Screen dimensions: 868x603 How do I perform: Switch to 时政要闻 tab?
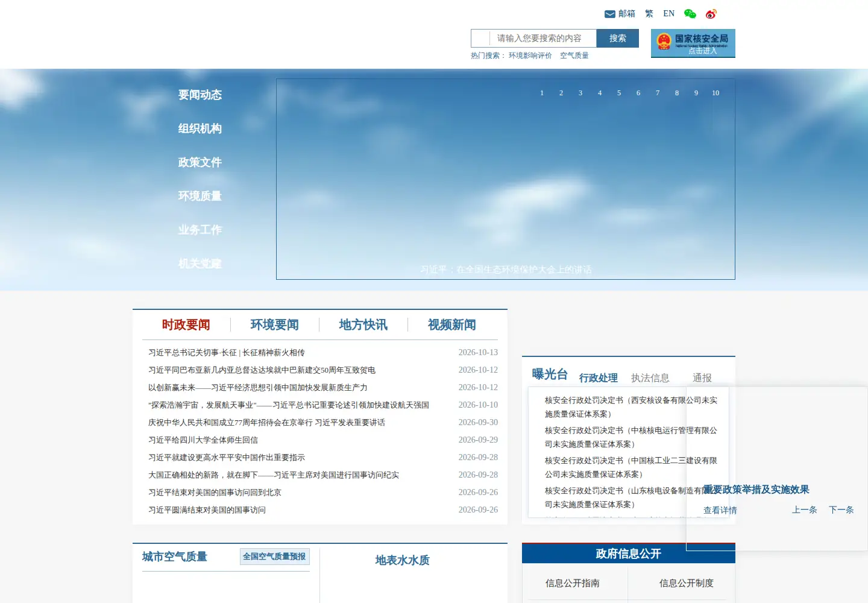pyautogui.click(x=186, y=325)
